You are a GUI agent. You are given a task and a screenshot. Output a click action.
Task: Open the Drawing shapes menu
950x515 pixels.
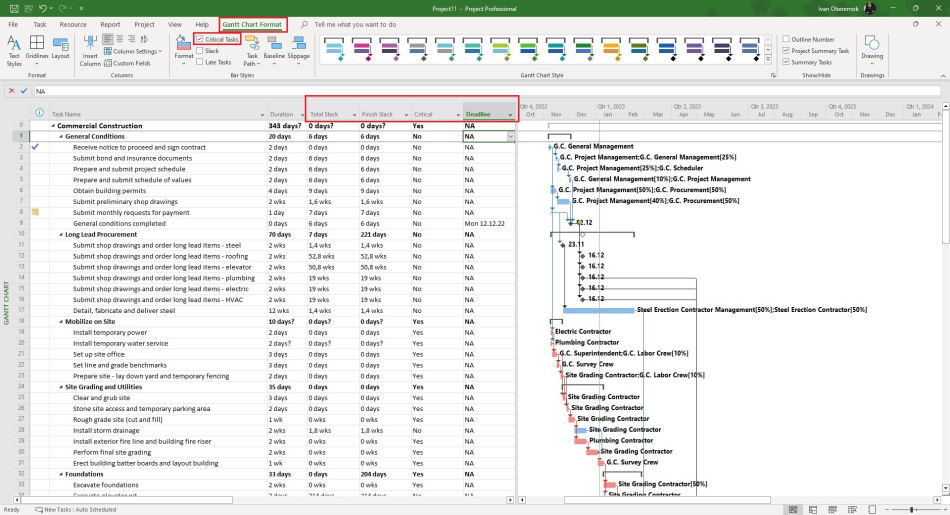click(x=872, y=48)
